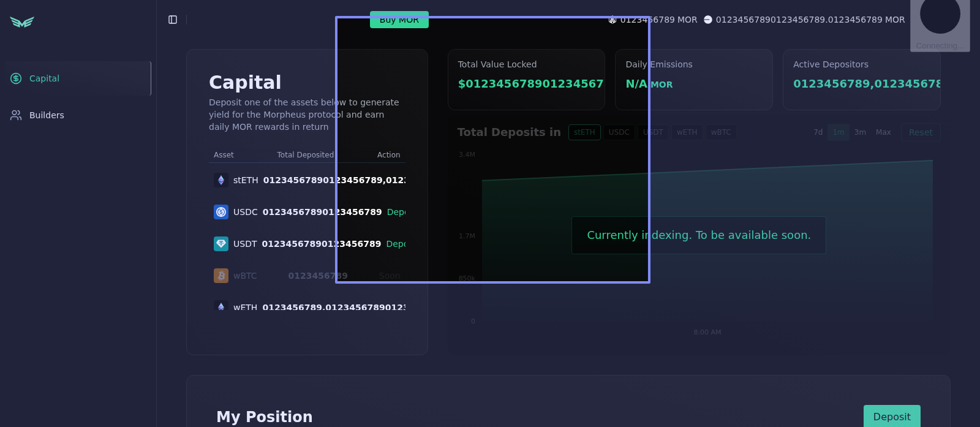Viewport: 980px width, 427px height.
Task: Toggle the sidebar panel icon
Action: click(x=173, y=20)
